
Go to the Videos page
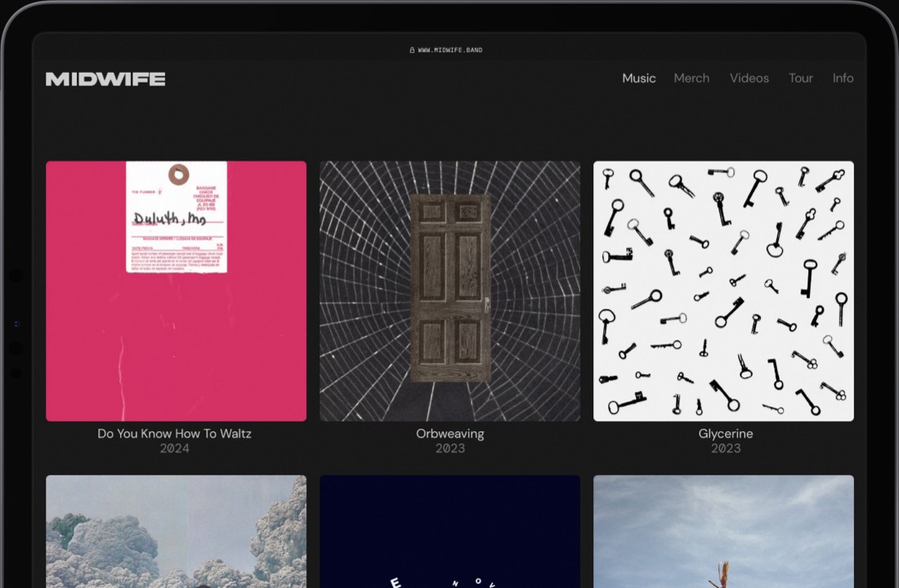pyautogui.click(x=749, y=78)
